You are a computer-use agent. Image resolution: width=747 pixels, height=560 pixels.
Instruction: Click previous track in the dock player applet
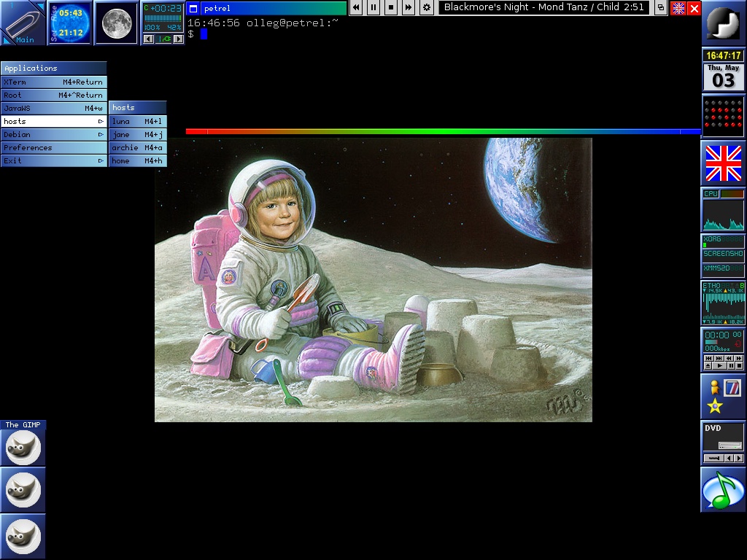pyautogui.click(x=709, y=358)
